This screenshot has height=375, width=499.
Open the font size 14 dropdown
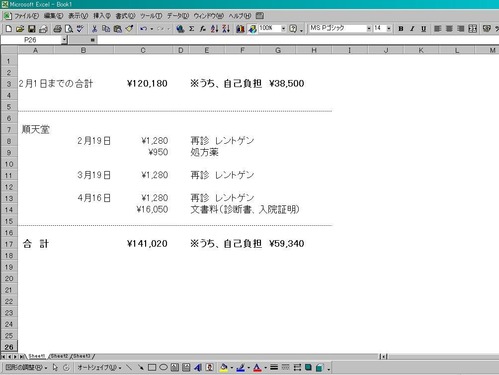click(389, 29)
